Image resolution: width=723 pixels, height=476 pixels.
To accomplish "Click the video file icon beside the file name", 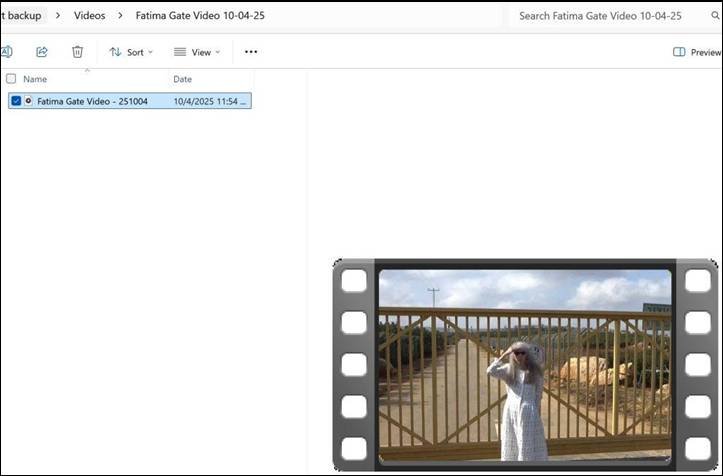I will (x=28, y=101).
